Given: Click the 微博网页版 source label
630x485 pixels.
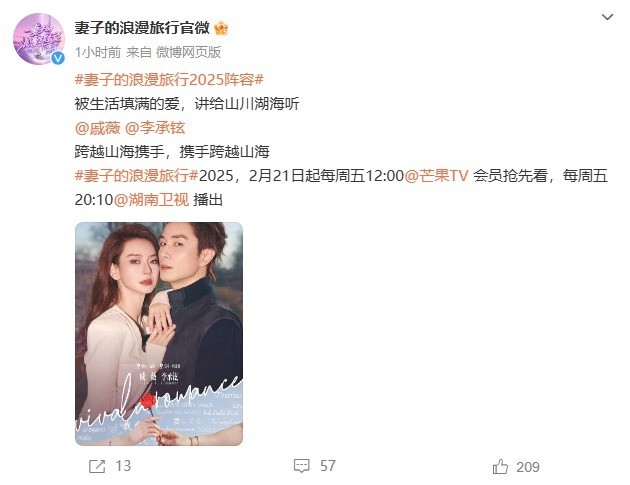Looking at the screenshot, I should tap(188, 52).
